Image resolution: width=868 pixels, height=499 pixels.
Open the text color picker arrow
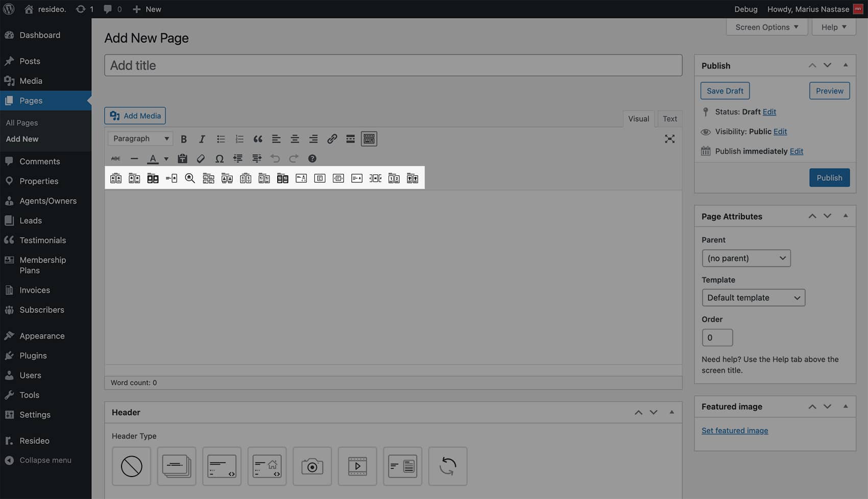166,159
